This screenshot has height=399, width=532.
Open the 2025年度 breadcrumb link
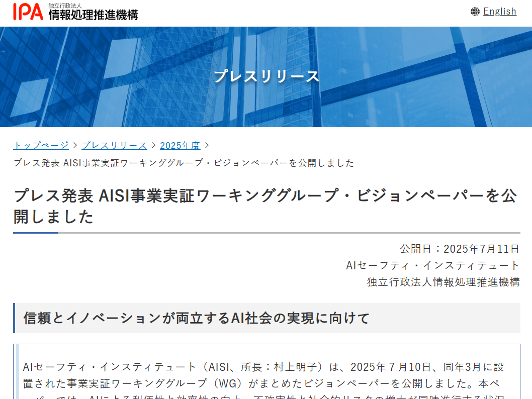pos(180,145)
